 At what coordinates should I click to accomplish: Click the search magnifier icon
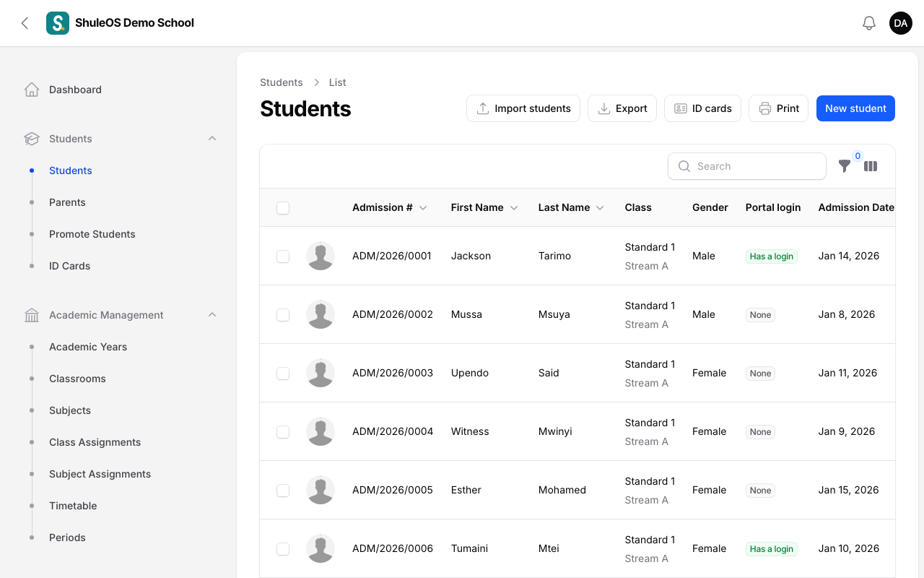pyautogui.click(x=684, y=166)
